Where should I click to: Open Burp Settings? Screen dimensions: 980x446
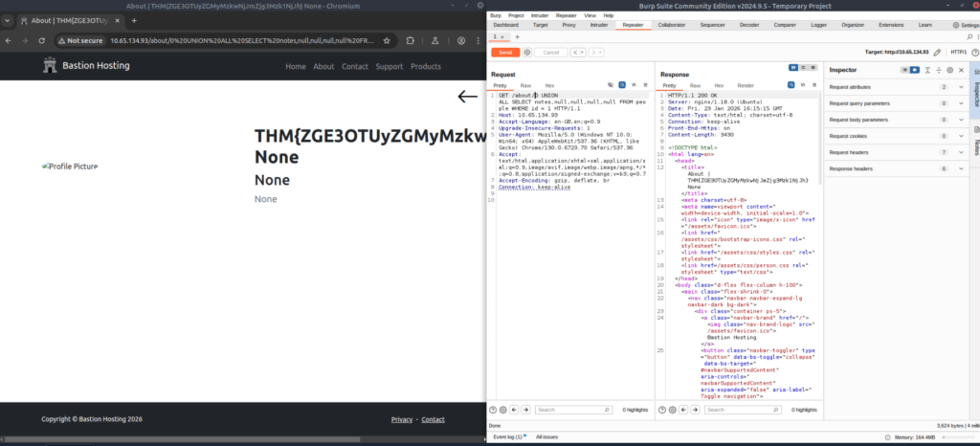pos(967,26)
